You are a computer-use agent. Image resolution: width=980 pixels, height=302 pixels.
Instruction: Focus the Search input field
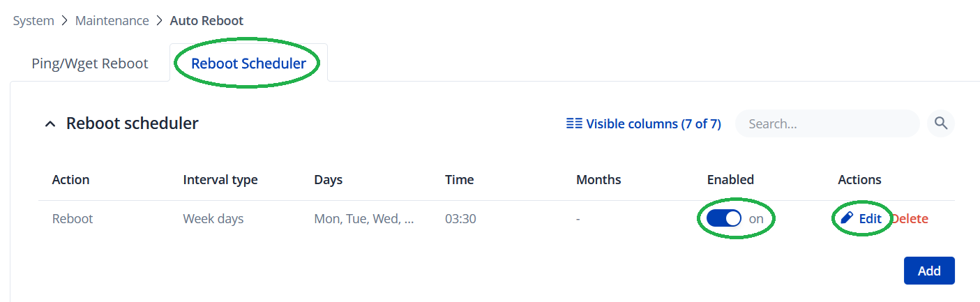(x=827, y=123)
